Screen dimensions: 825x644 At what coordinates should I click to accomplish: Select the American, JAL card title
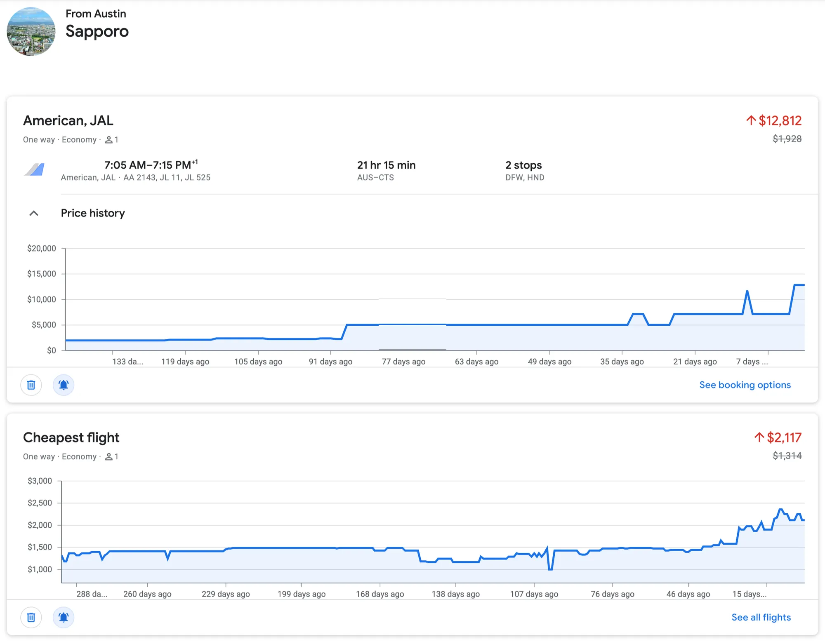(x=68, y=120)
